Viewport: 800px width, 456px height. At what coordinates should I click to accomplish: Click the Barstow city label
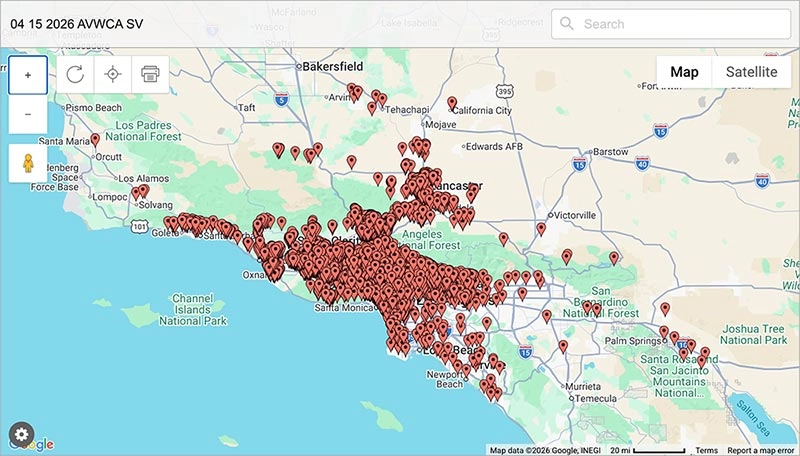pos(611,152)
